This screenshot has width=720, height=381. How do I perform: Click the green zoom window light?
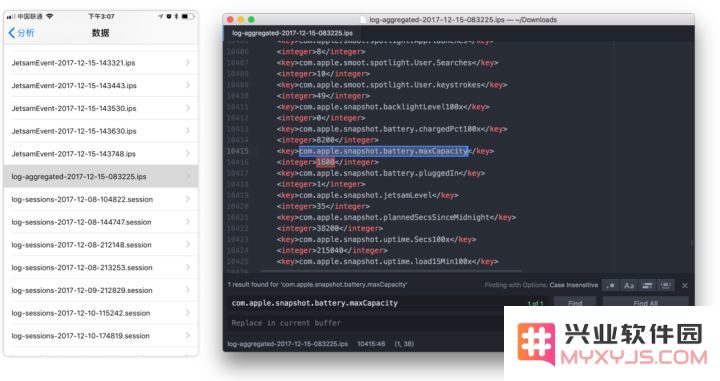251,20
